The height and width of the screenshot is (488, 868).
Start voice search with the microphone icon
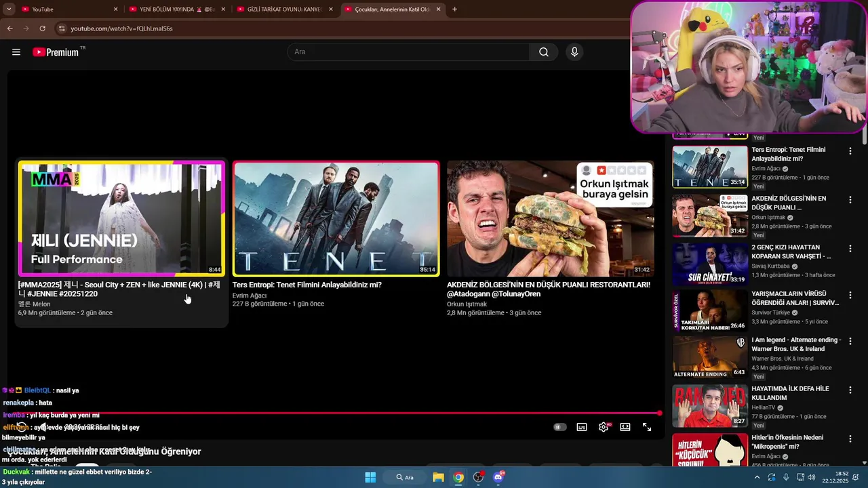(x=574, y=52)
